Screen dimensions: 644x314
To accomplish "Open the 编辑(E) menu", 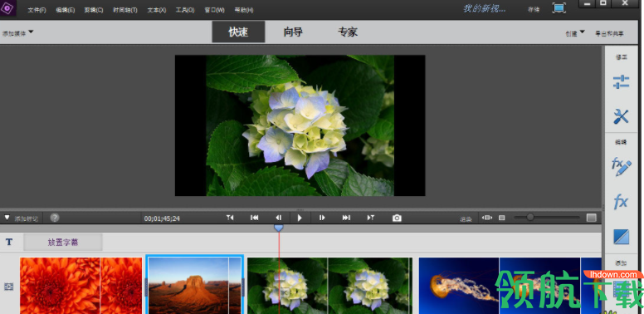I will 66,10.
